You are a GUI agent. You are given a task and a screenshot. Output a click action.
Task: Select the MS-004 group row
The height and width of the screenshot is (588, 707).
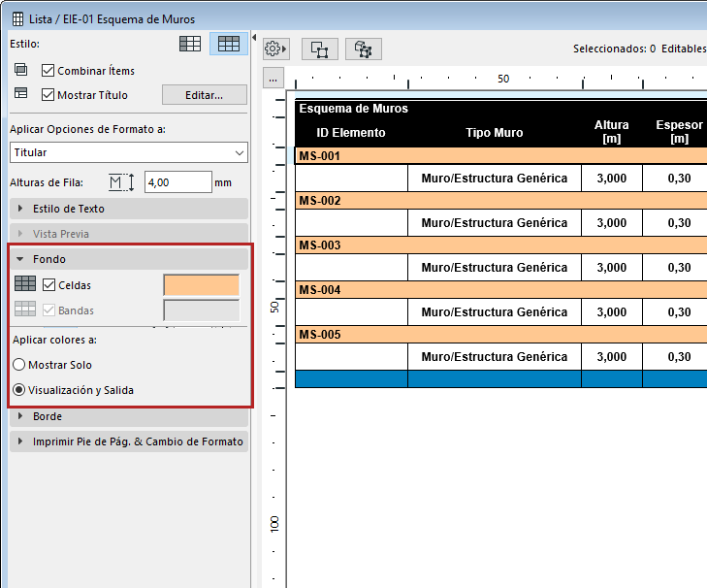(x=501, y=290)
